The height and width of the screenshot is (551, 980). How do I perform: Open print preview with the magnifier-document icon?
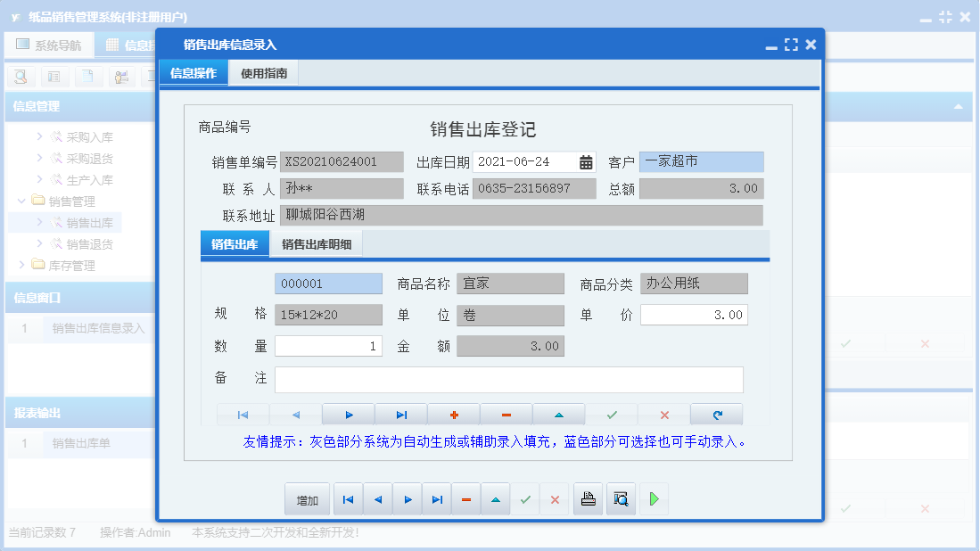(x=621, y=498)
